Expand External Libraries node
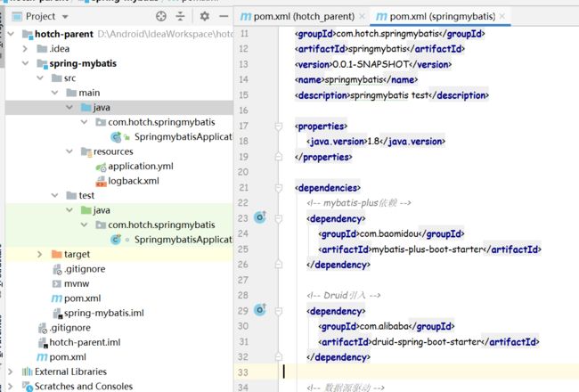 point(11,372)
